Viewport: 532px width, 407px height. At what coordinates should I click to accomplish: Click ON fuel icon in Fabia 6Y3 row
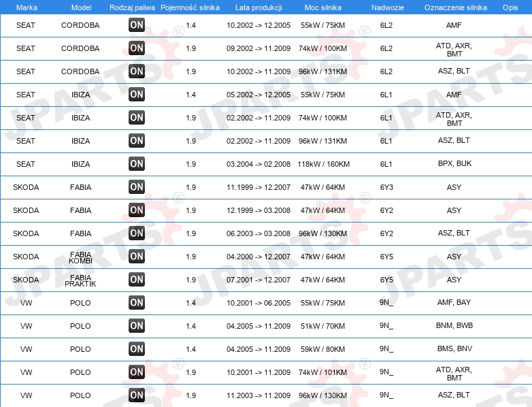[137, 186]
